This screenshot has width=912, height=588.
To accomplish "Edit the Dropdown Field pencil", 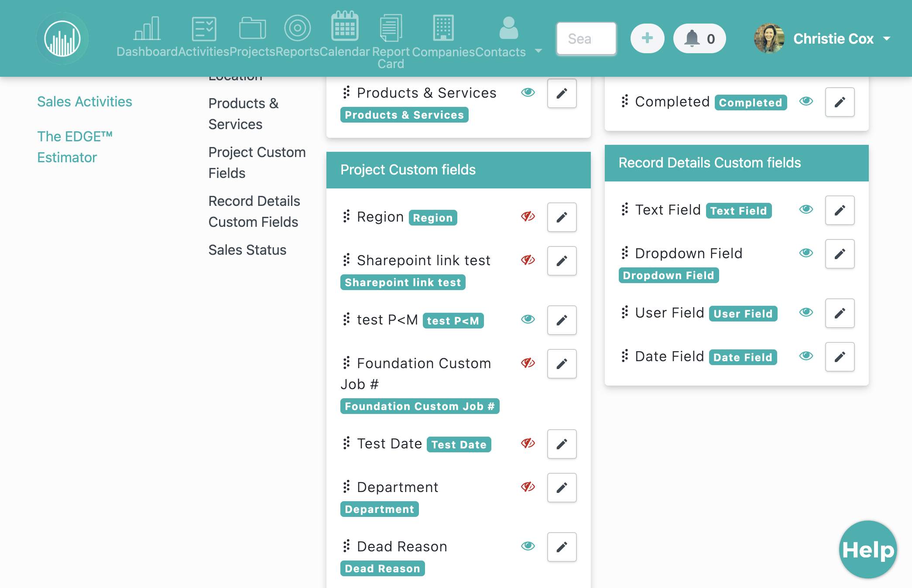I will click(x=840, y=254).
